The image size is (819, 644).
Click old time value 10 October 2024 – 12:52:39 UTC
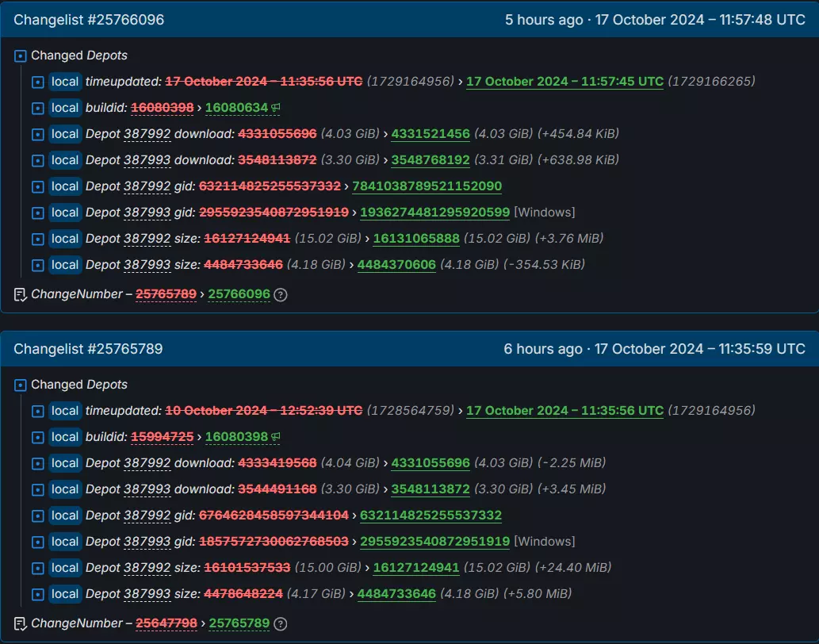coord(264,411)
